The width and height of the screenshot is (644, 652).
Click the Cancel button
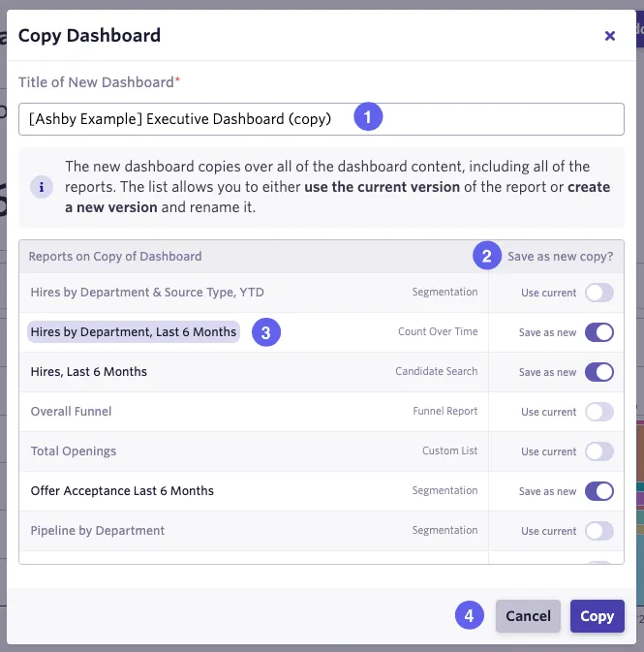(528, 616)
